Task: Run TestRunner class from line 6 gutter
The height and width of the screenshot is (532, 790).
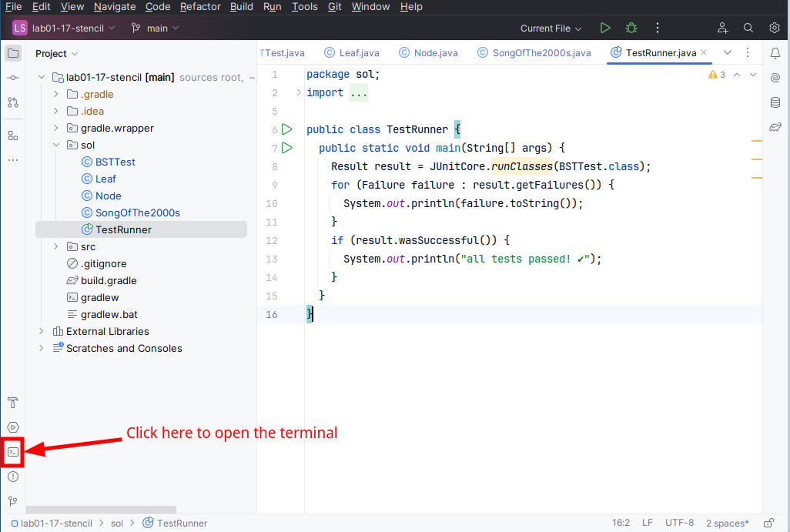Action: click(287, 129)
